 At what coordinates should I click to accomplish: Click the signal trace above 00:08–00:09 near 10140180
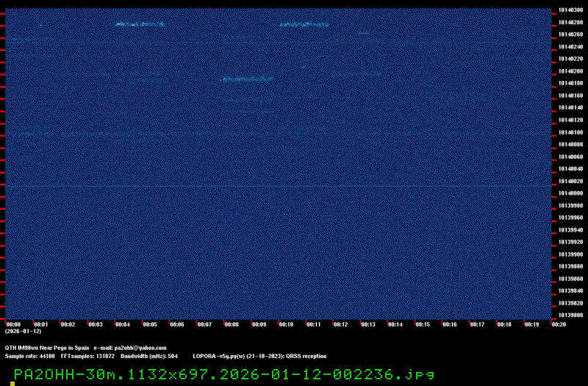click(248, 79)
